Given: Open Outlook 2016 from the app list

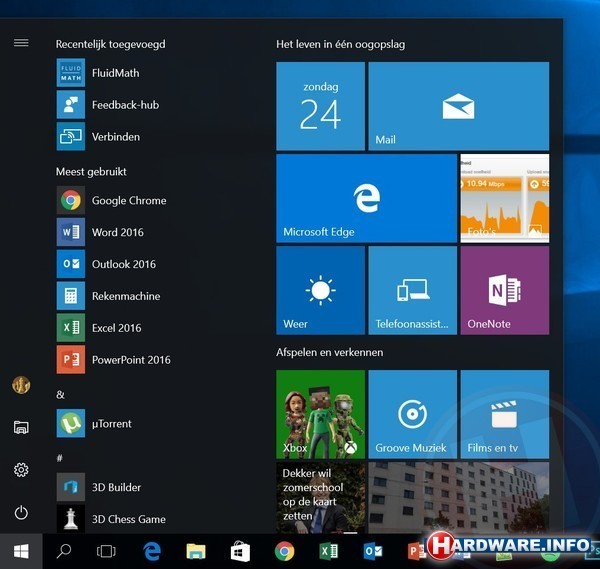Looking at the screenshot, I should click(x=153, y=264).
